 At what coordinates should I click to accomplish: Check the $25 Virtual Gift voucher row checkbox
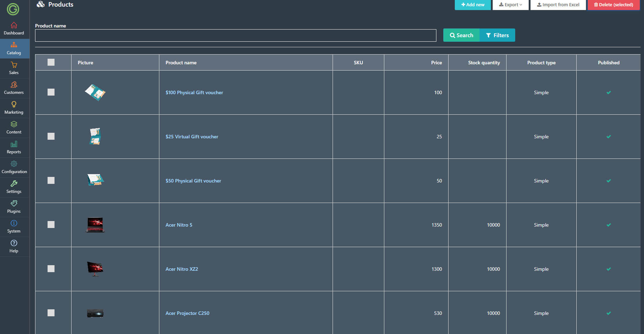(51, 136)
